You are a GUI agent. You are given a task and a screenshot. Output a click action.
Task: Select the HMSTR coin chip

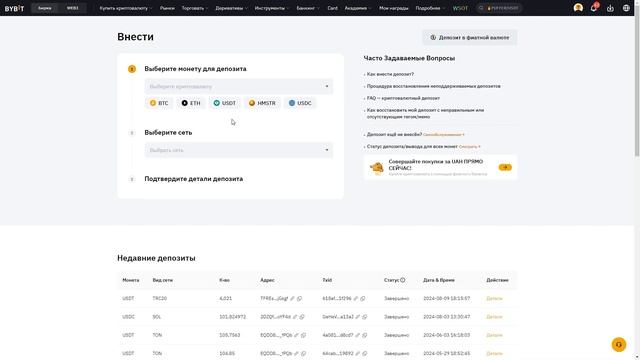click(x=262, y=103)
